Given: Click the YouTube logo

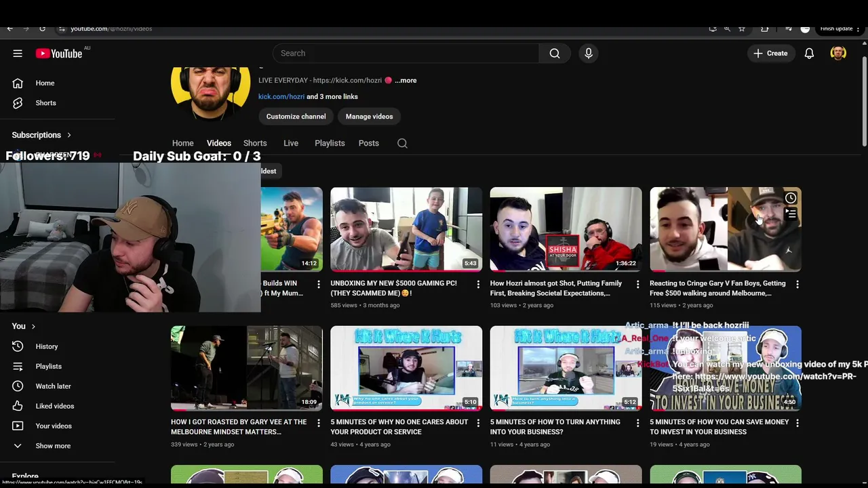Looking at the screenshot, I should 59,54.
